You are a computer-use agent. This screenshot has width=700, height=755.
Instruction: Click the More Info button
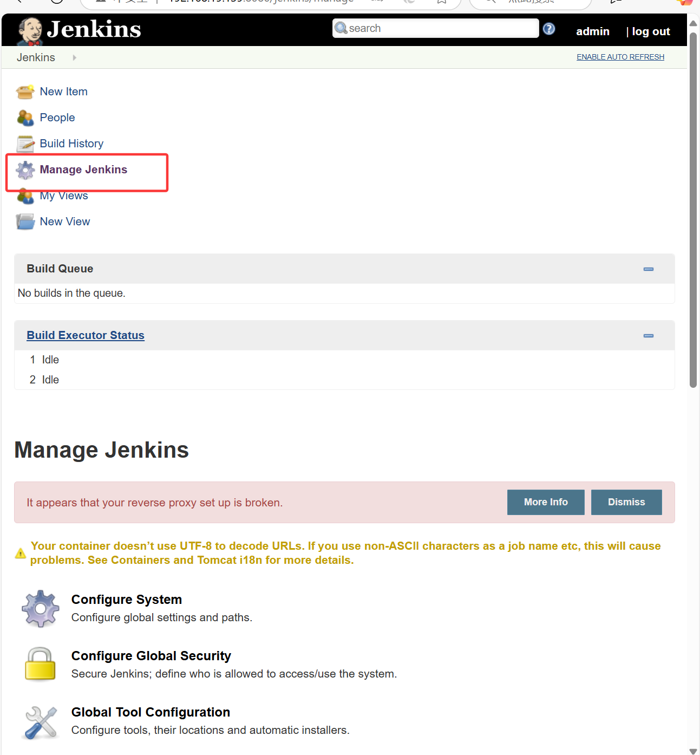[x=546, y=502]
